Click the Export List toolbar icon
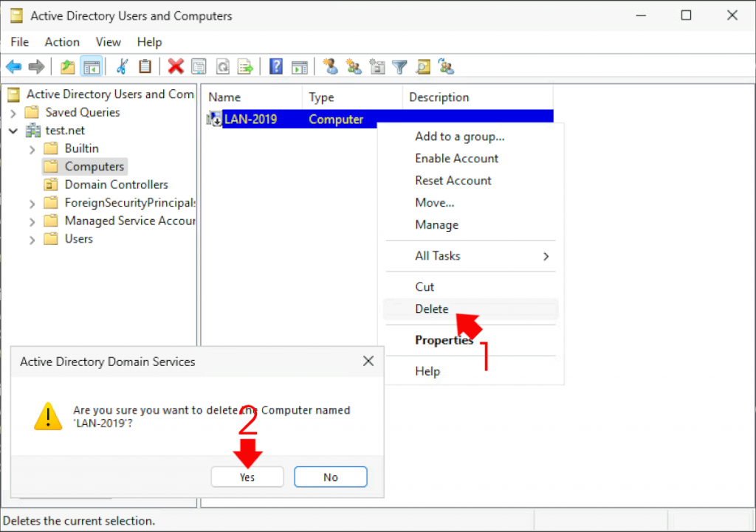The height and width of the screenshot is (532, 756). pyautogui.click(x=245, y=66)
